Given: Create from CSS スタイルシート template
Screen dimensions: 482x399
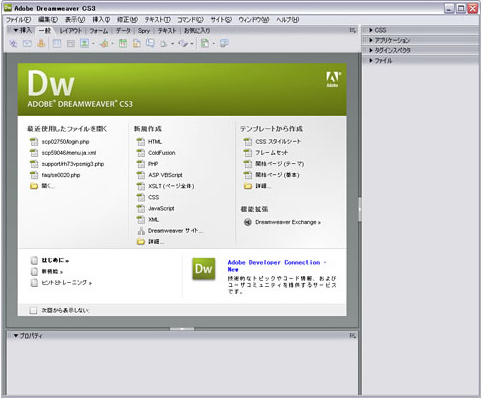Looking at the screenshot, I should pos(272,142).
